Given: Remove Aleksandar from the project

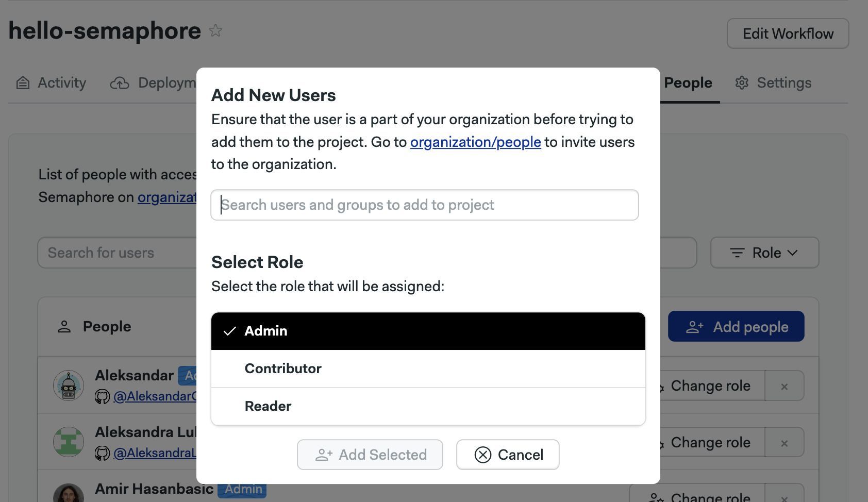Looking at the screenshot, I should coord(784,386).
